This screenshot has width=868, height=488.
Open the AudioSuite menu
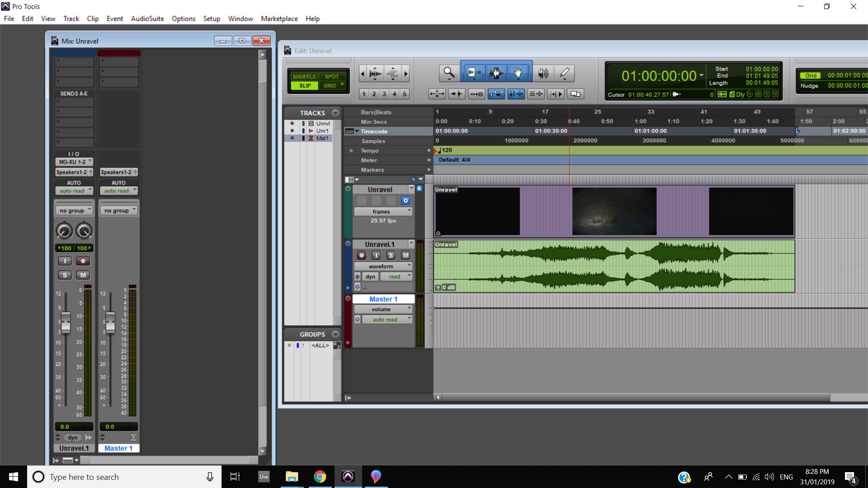[x=147, y=19]
